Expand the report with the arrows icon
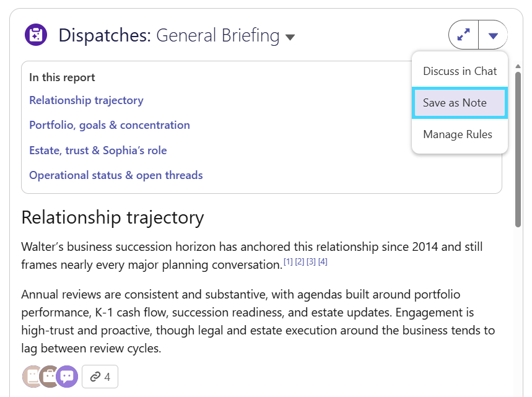532x397 pixels. pyautogui.click(x=463, y=35)
